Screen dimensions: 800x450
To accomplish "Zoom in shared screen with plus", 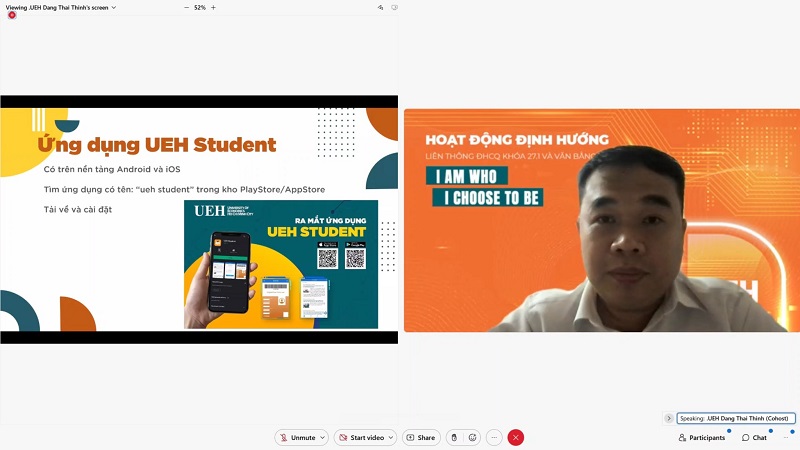I will (x=213, y=8).
